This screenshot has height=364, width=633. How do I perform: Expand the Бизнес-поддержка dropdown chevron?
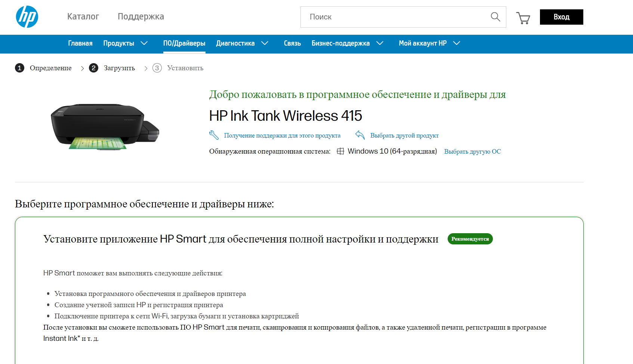pos(380,43)
